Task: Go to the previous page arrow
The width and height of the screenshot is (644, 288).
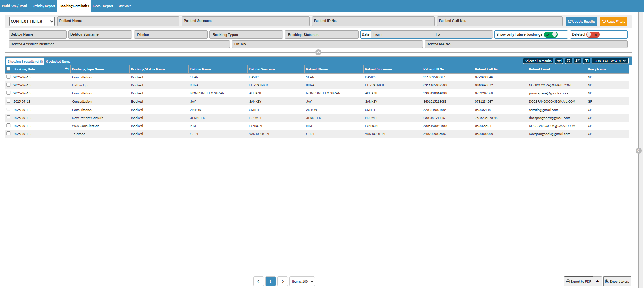Action: 258,281
